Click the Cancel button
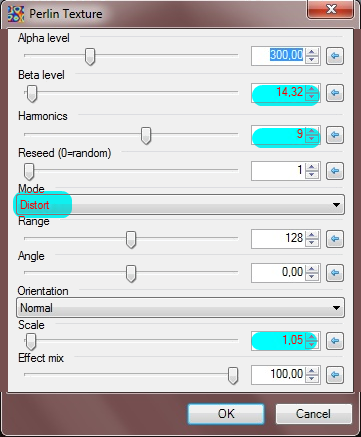Screen dimensions: 361x437 click(314, 414)
